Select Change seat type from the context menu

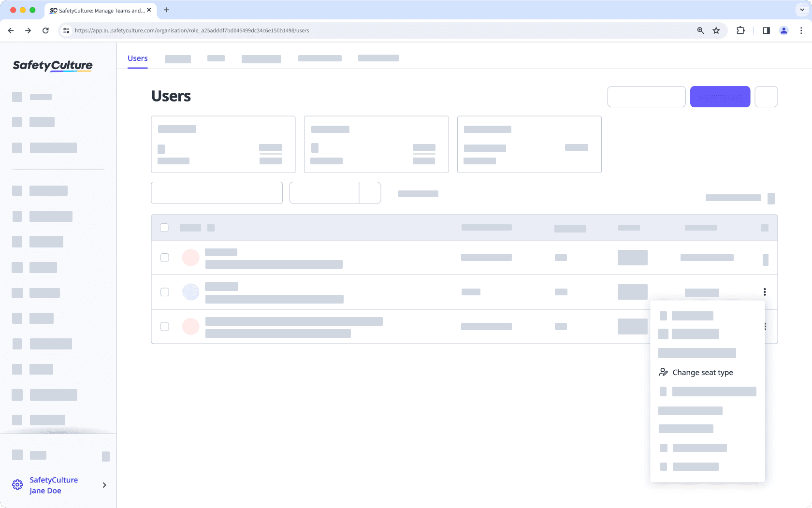702,372
